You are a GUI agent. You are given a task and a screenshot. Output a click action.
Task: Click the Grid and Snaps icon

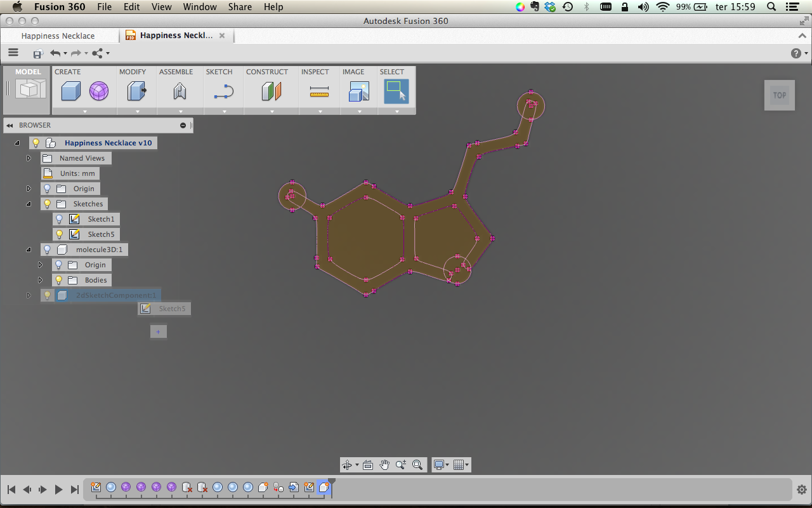coord(459,465)
